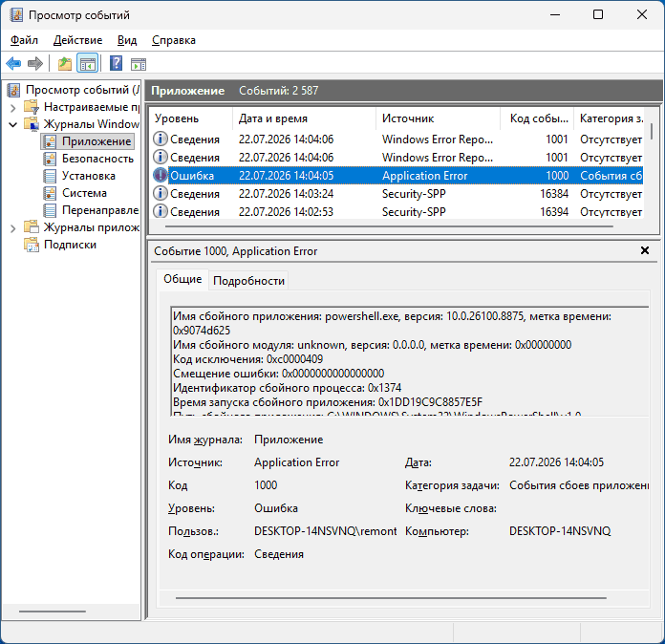This screenshot has width=665, height=644.
Task: Click the Forward arrow toolbar icon
Action: click(x=35, y=64)
